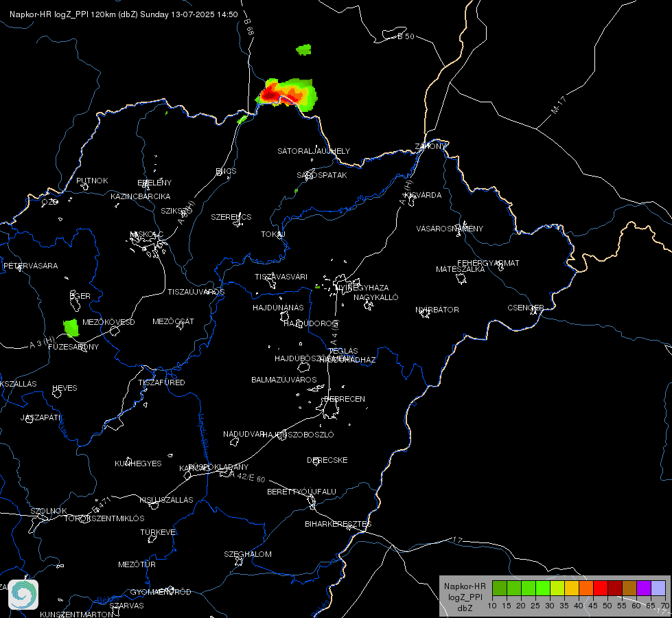Click the TISZAÚJVÁROS city label

[196, 292]
